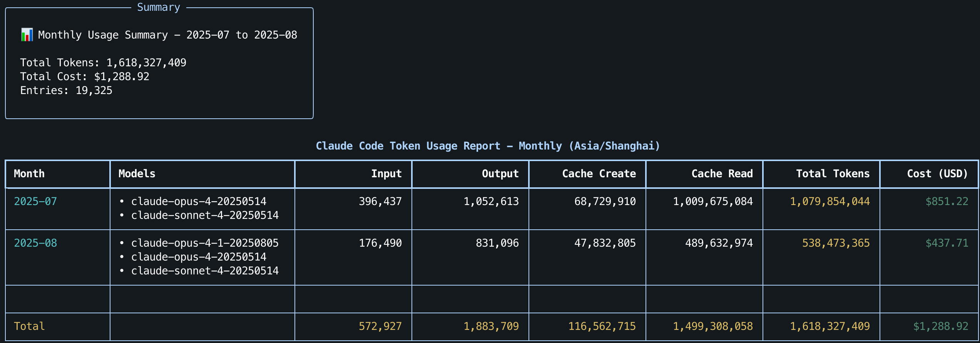Select the Month column header
The height and width of the screenshot is (343, 980).
point(29,174)
